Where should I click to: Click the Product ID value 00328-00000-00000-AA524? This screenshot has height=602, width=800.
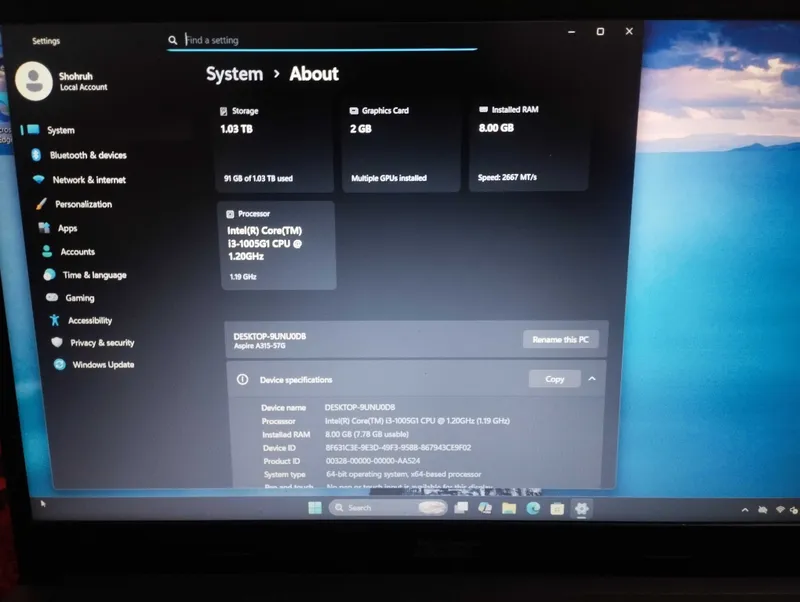tap(373, 461)
